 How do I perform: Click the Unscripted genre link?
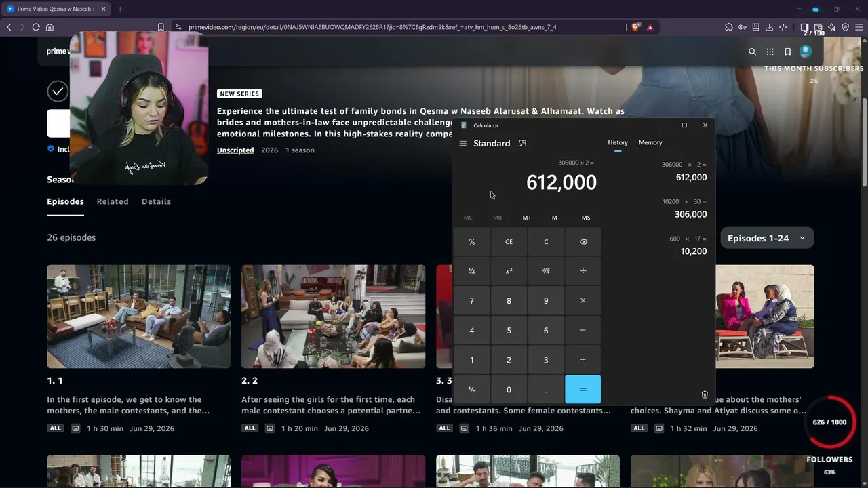click(235, 150)
